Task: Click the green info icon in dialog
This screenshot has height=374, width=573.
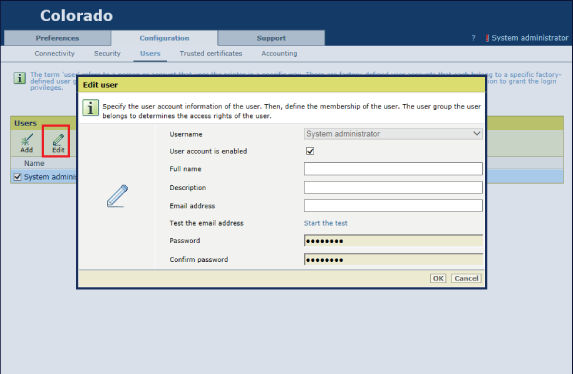Action: (90, 108)
